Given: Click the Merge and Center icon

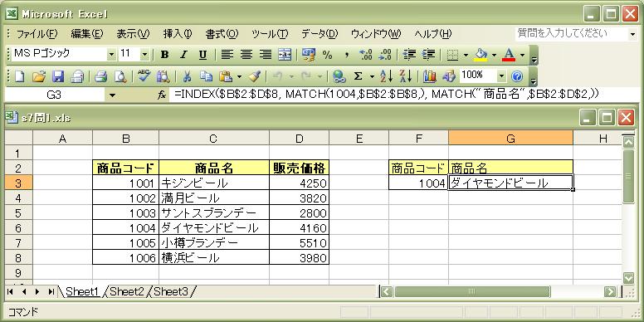Looking at the screenshot, I should coord(285,55).
